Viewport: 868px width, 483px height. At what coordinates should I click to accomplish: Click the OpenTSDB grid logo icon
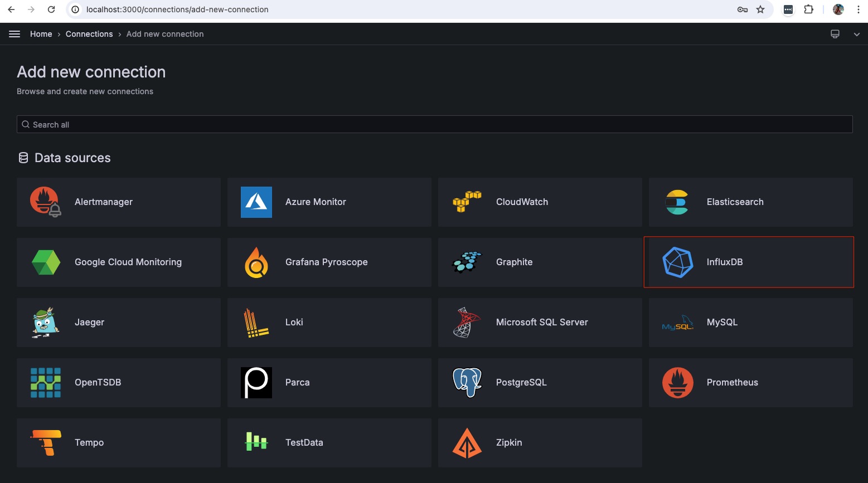tap(46, 383)
